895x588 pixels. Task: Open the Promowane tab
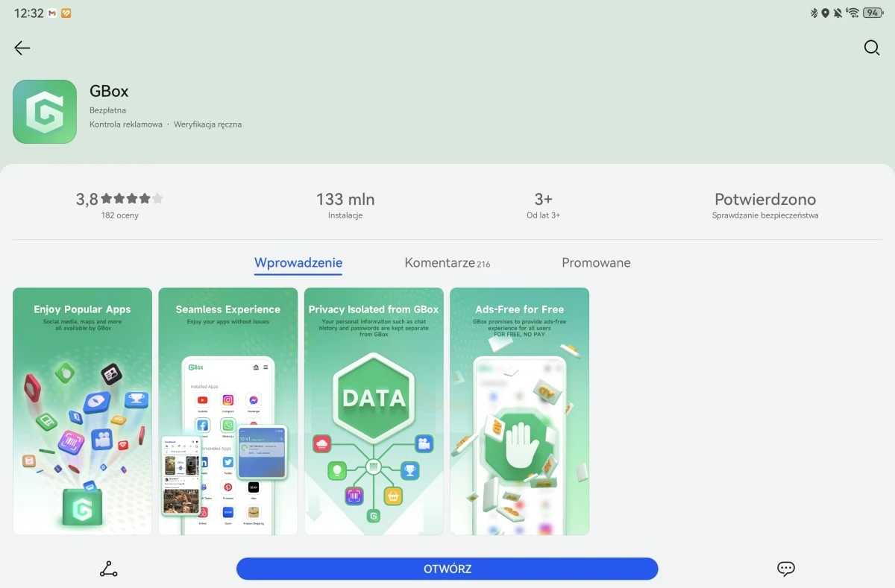[x=596, y=263]
